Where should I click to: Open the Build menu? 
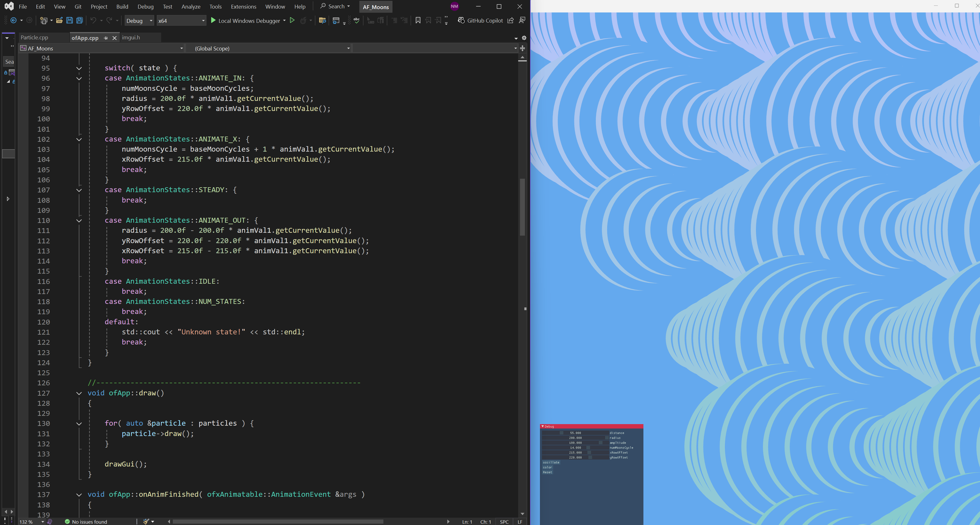[x=122, y=7]
